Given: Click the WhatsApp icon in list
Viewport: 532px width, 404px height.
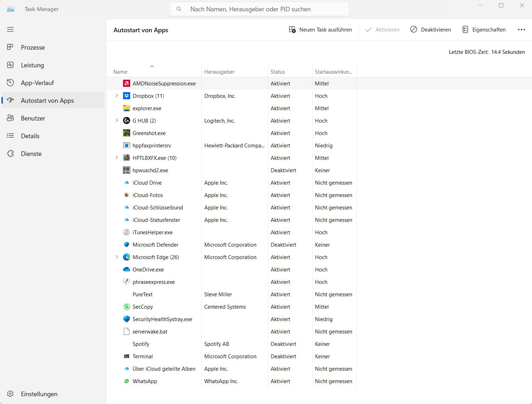Looking at the screenshot, I should [127, 381].
